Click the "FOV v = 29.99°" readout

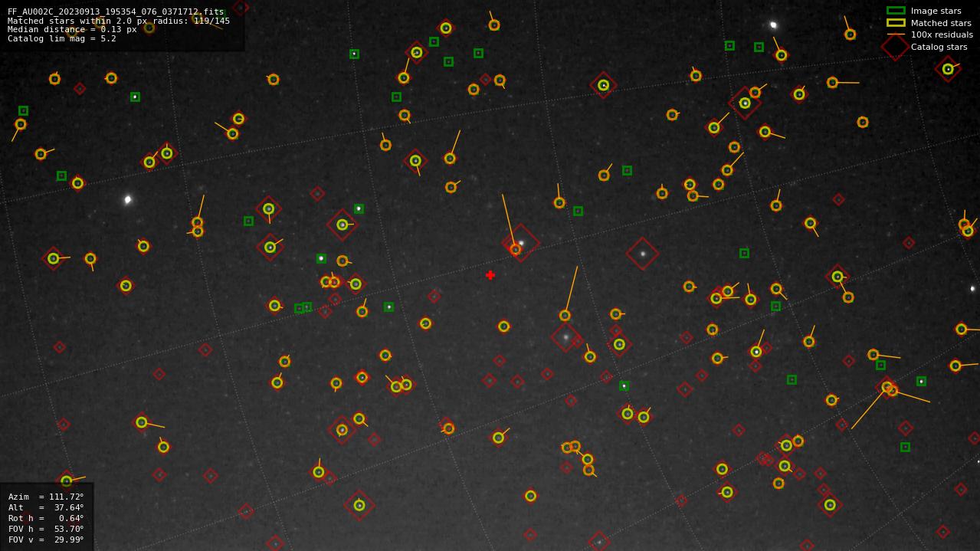pyautogui.click(x=46, y=540)
